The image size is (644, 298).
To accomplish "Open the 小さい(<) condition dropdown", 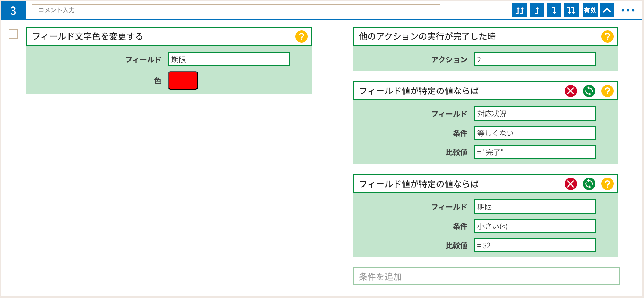I will point(535,226).
